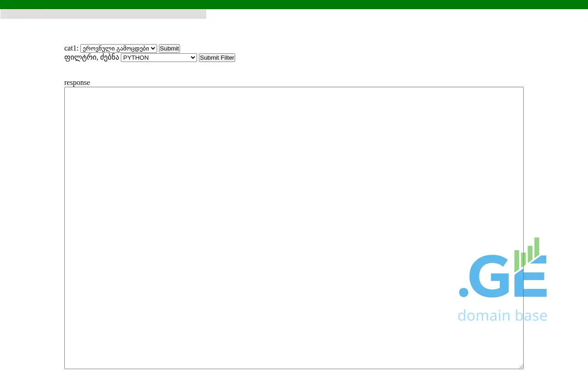Click the 'ფილტრი, ძებნა' label text
Image resolution: width=588 pixels, height=371 pixels.
tap(91, 57)
